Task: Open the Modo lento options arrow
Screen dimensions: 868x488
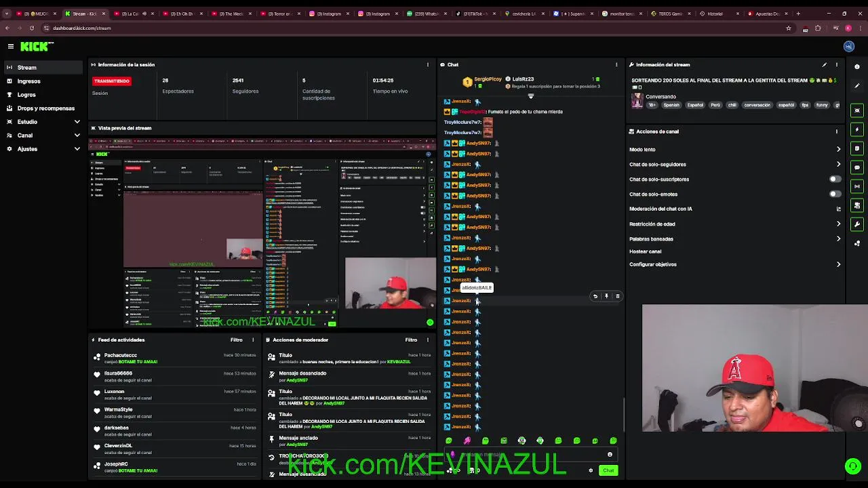Action: tap(838, 149)
